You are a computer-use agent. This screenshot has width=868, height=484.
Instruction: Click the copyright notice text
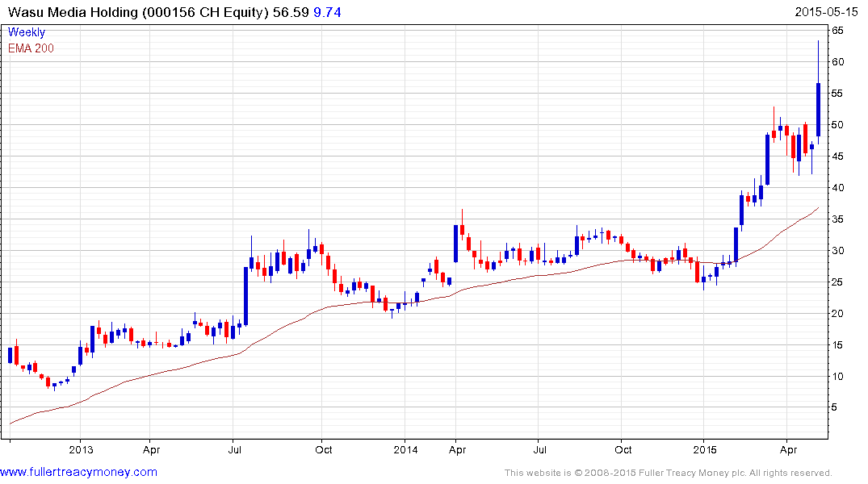pyautogui.click(x=669, y=473)
